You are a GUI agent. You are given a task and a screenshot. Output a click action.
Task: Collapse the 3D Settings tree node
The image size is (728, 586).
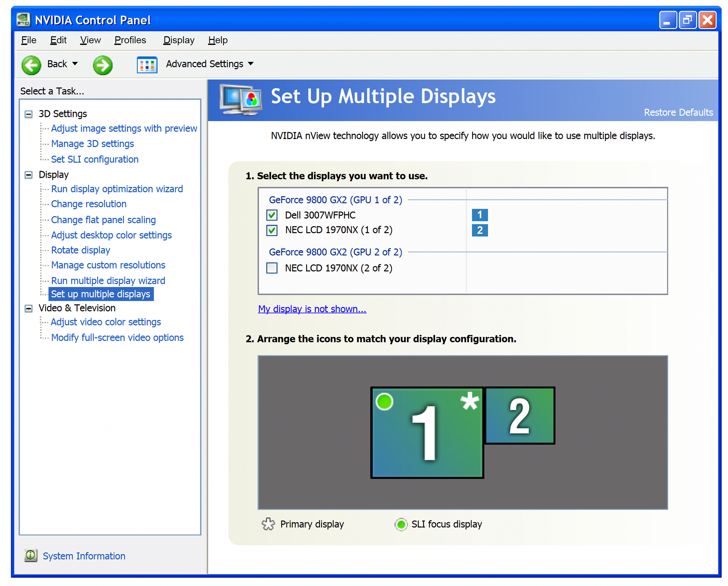(x=29, y=114)
